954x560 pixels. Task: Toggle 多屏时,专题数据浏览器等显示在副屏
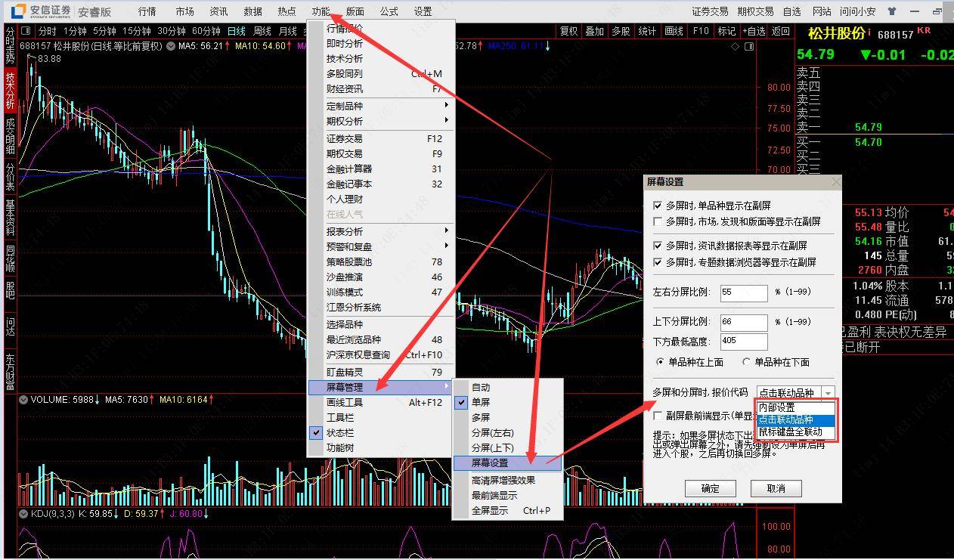[x=658, y=262]
